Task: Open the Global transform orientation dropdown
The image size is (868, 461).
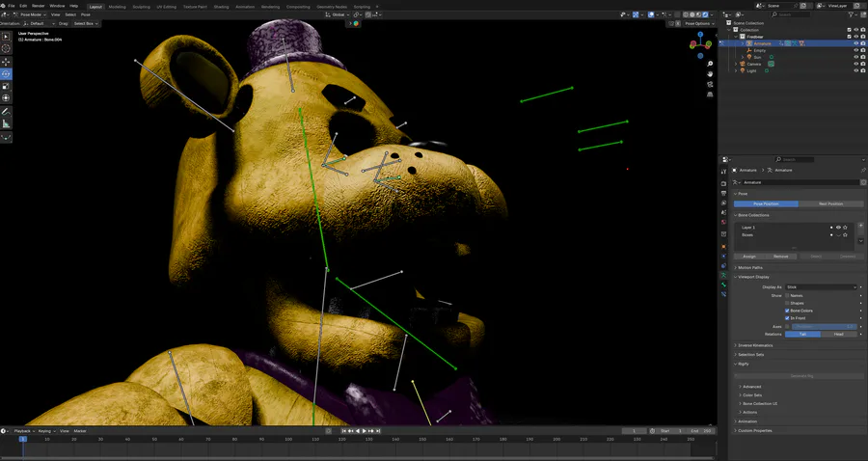Action: point(338,14)
